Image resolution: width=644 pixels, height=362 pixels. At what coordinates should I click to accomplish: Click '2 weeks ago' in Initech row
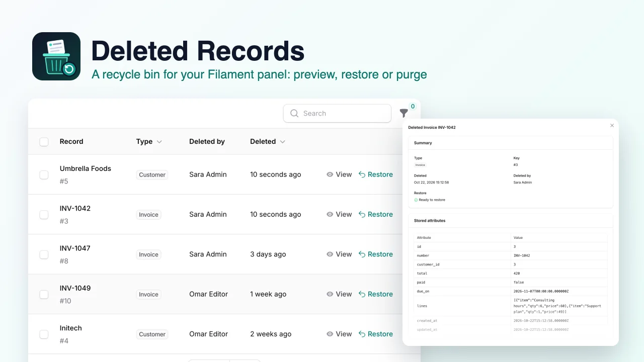point(271,334)
